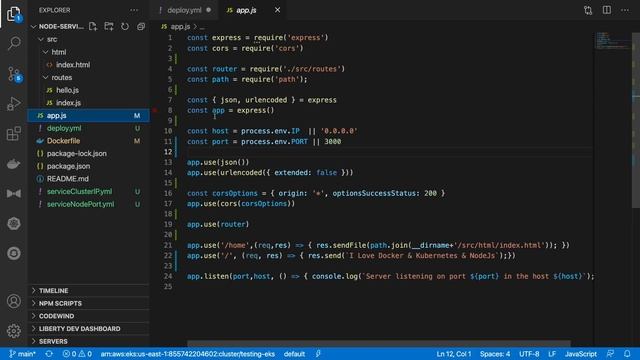This screenshot has width=640, height=360.
Task: Change indentation via Spaces: 4
Action: click(495, 354)
